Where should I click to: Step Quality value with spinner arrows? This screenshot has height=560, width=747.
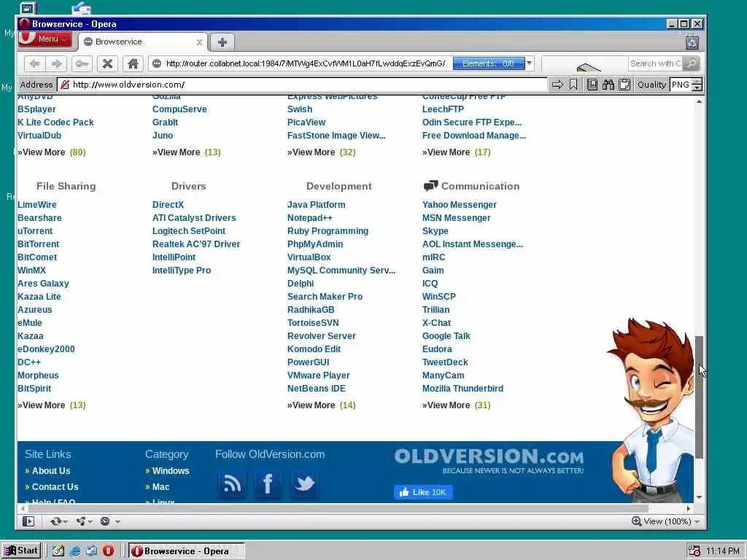[697, 85]
